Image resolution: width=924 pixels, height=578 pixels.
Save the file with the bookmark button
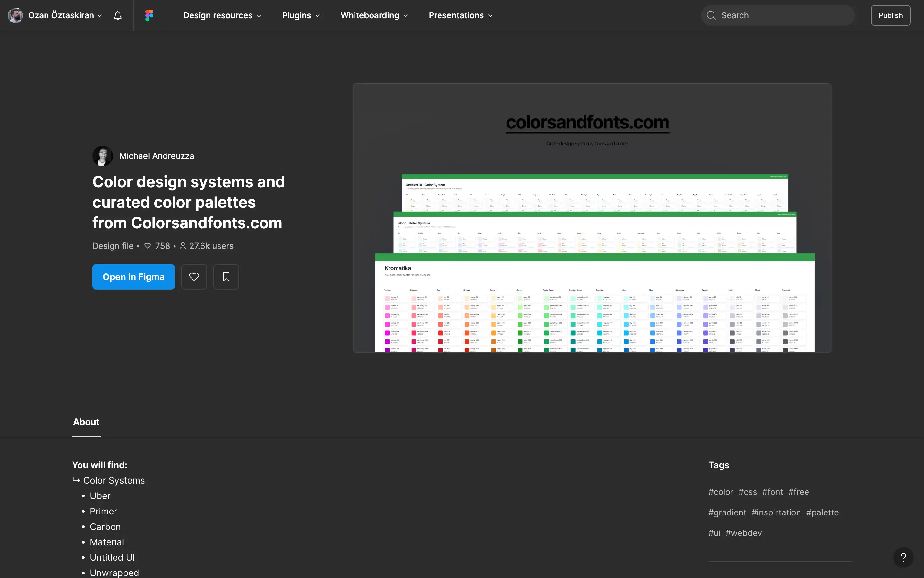pos(226,277)
